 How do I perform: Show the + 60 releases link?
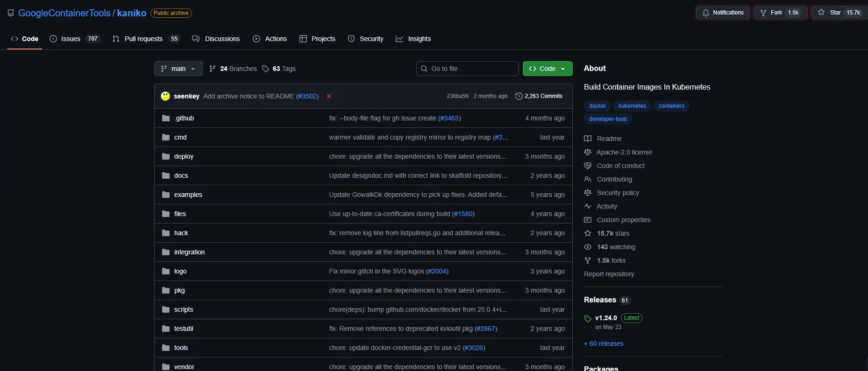click(604, 343)
